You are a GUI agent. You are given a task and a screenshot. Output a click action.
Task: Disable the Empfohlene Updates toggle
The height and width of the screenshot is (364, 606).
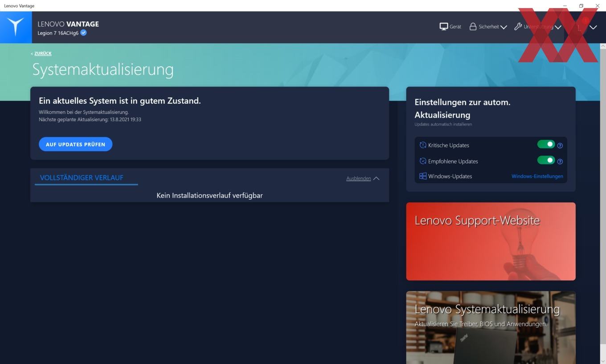click(546, 160)
